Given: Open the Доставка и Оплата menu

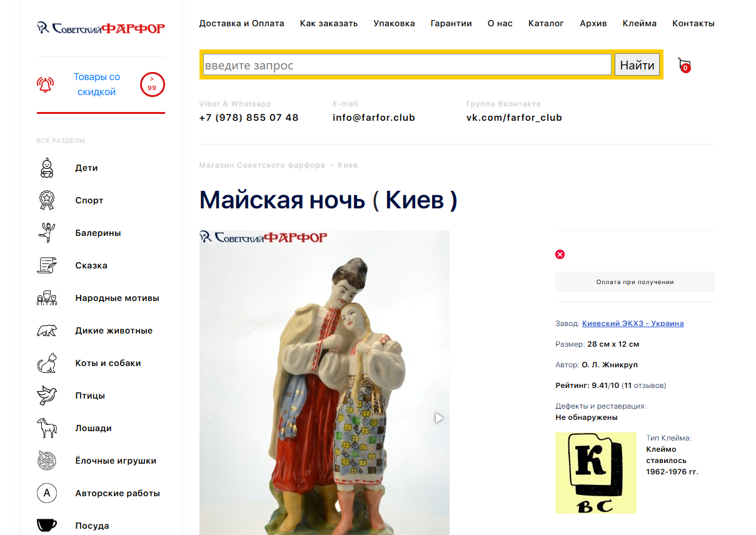Looking at the screenshot, I should [241, 23].
